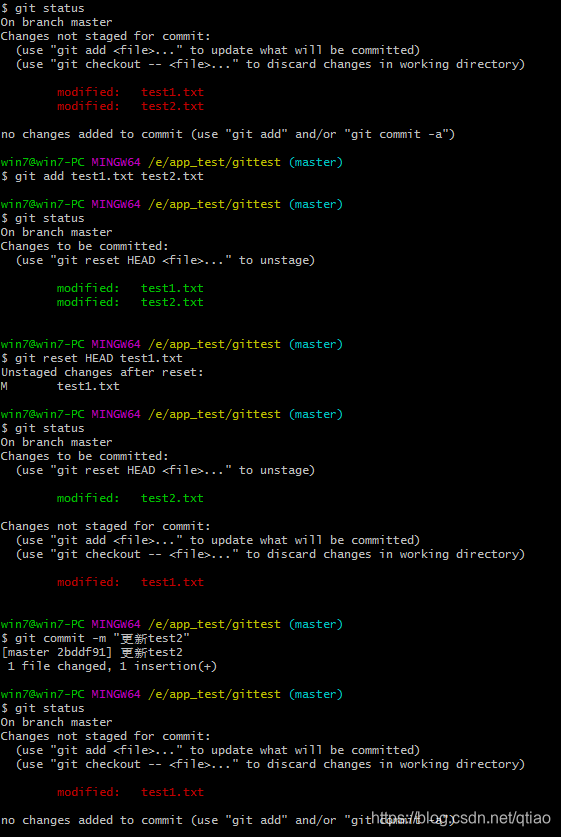Click the '[master 2bddf91] 更新test2' commit result
The height and width of the screenshot is (837, 561).
click(x=92, y=652)
